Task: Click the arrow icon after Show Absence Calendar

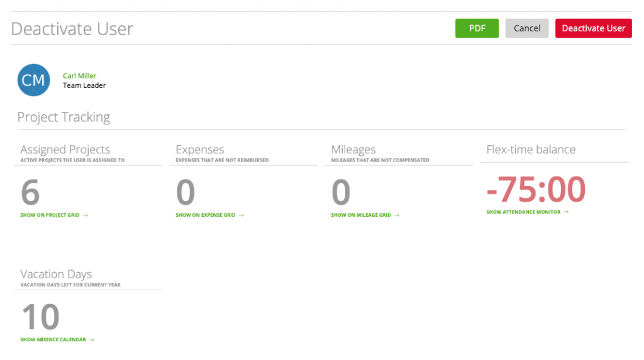Action: tap(92, 339)
